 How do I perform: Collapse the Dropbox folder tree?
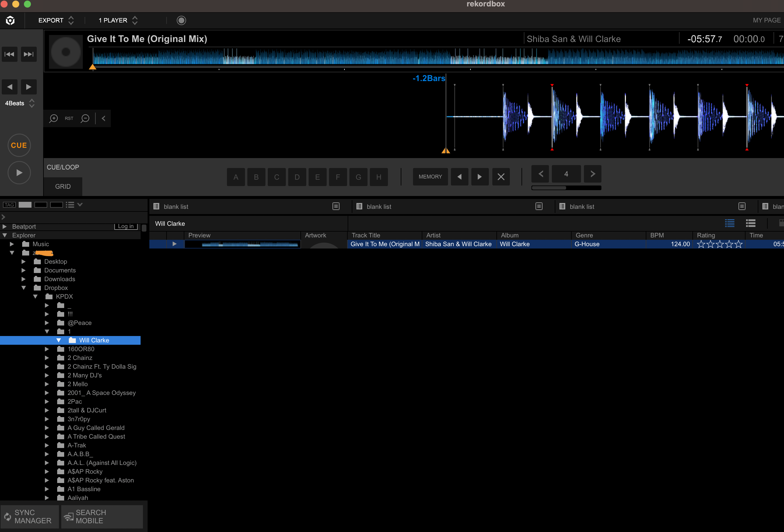24,288
